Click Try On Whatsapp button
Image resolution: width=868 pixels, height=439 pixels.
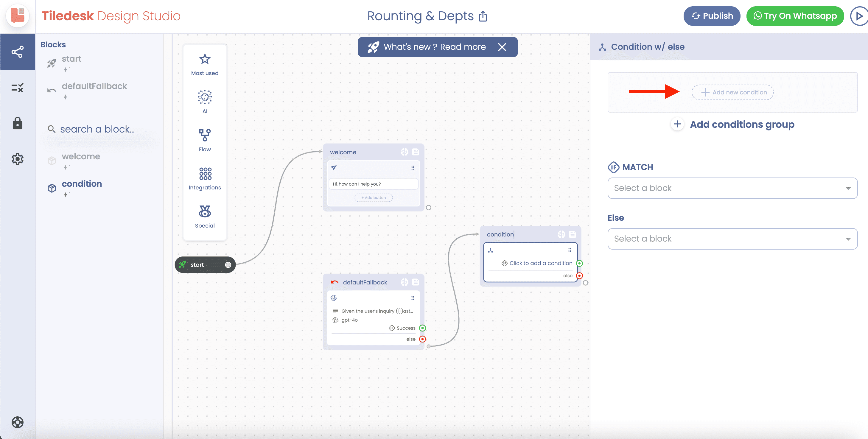coord(795,16)
